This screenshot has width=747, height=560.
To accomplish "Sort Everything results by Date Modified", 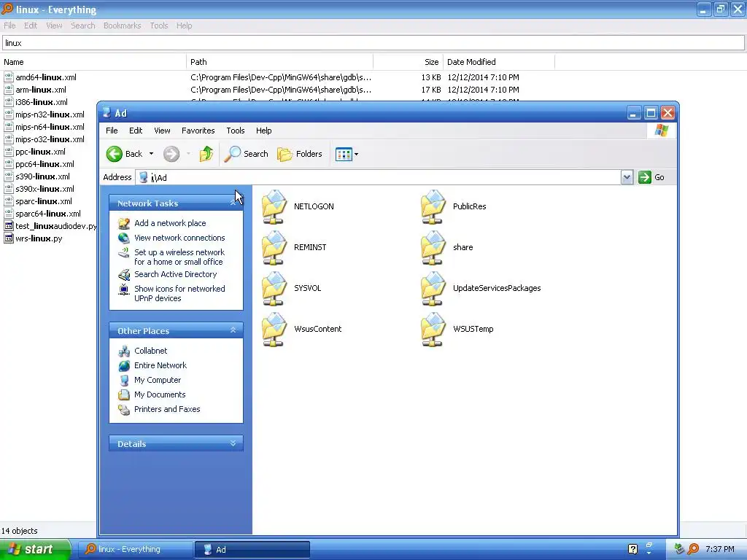I will 499,62.
